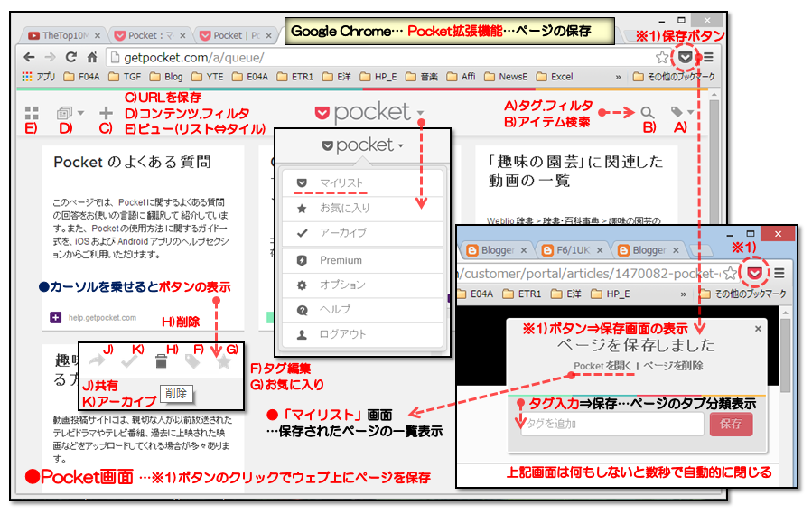812x514 pixels.
Task: Switch to F6/1UK tab in second window
Action: point(572,250)
